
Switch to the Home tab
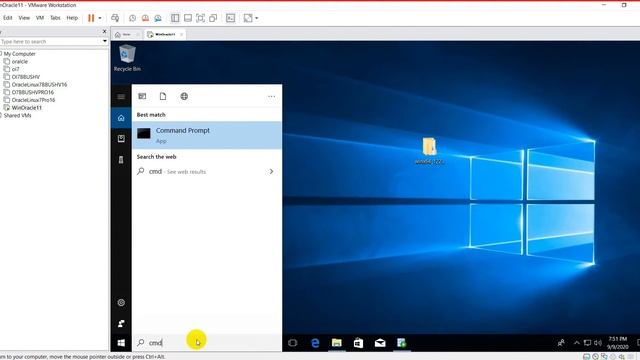(126, 35)
